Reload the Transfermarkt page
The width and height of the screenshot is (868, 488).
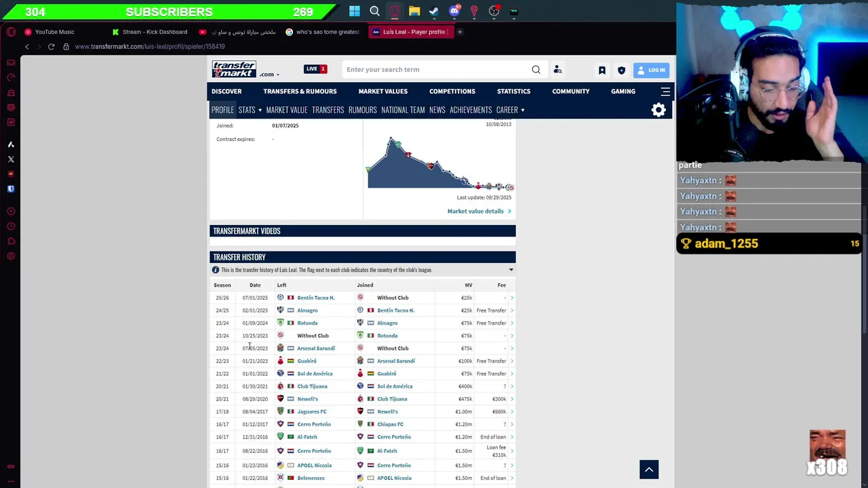[x=51, y=47]
